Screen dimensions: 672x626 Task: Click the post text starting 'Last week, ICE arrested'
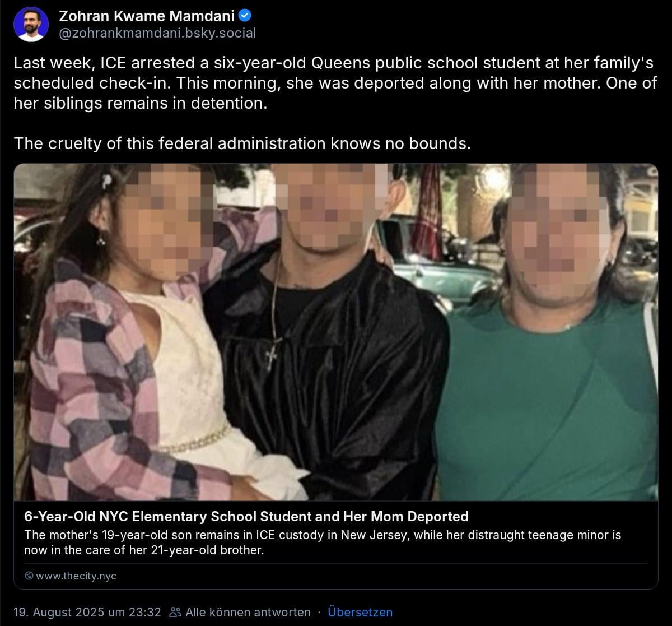pos(334,84)
